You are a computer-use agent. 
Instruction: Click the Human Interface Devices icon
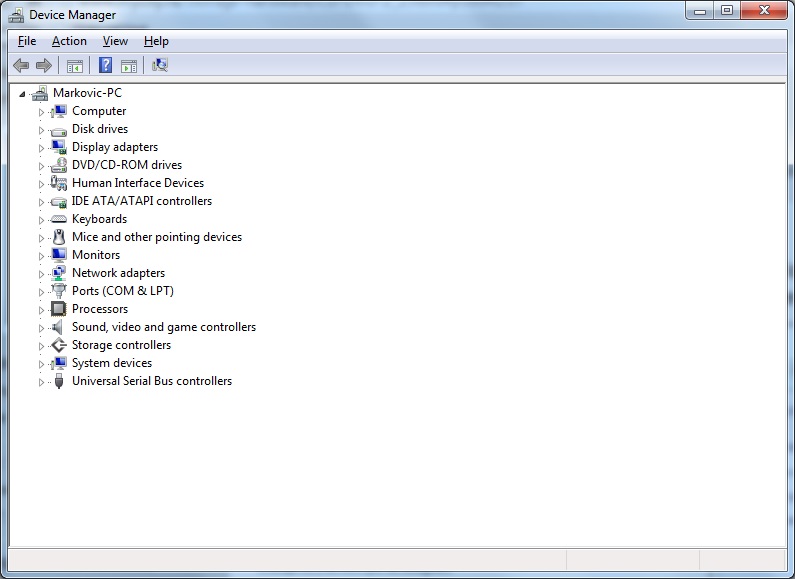(59, 183)
